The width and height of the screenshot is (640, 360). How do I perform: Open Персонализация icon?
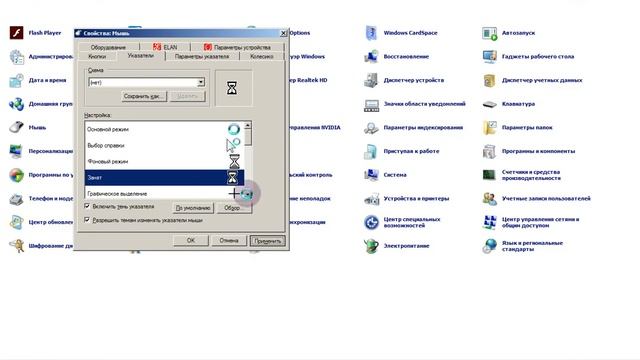(16, 151)
